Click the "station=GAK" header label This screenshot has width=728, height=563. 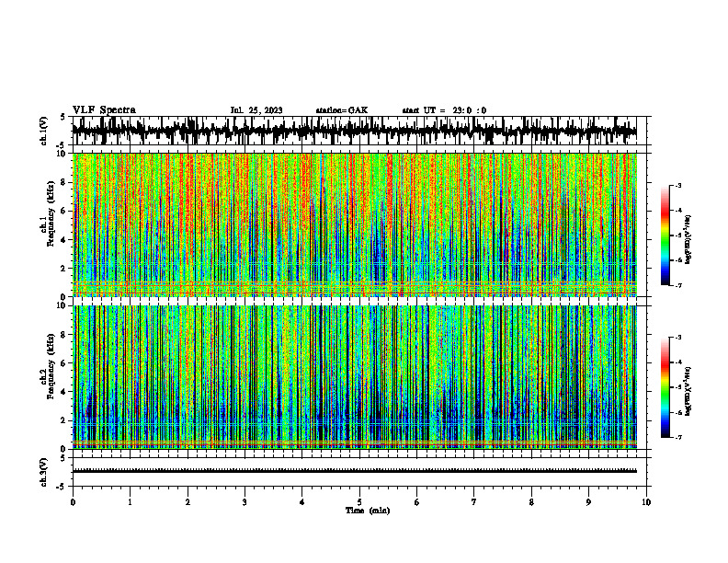click(x=342, y=110)
